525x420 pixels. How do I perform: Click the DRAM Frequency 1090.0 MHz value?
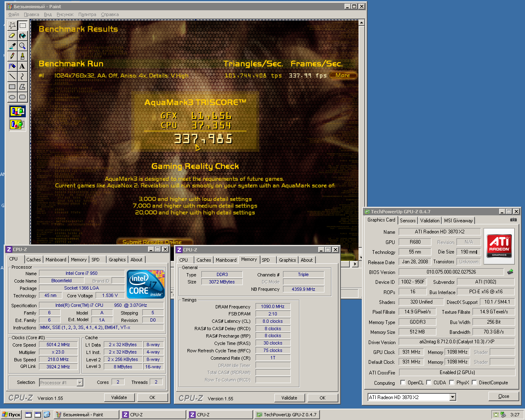pyautogui.click(x=273, y=306)
